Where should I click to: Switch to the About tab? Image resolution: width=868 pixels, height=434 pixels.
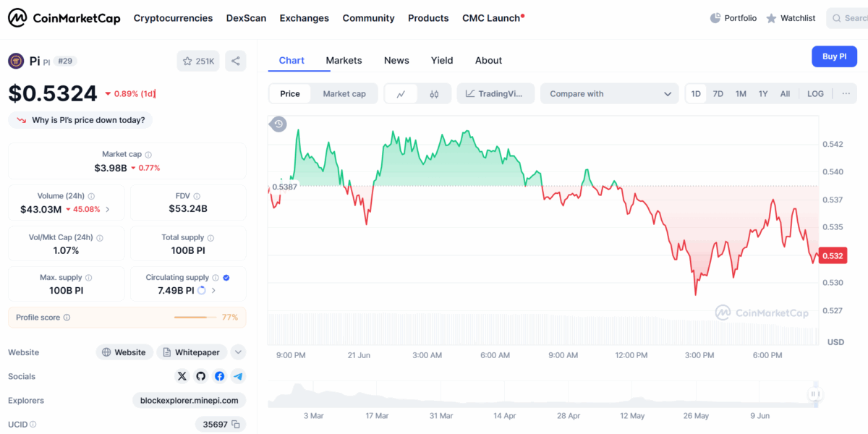(488, 61)
